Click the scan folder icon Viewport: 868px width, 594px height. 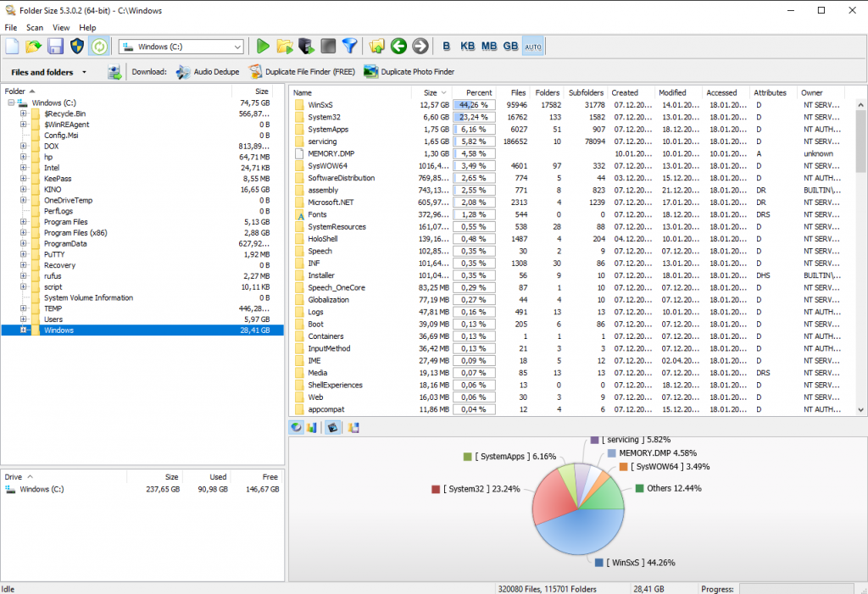(285, 47)
